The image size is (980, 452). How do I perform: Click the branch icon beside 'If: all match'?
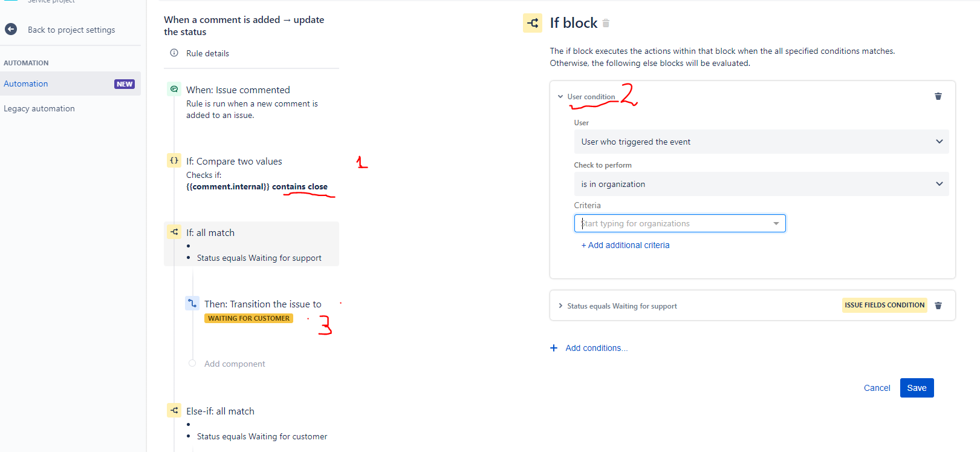[174, 232]
